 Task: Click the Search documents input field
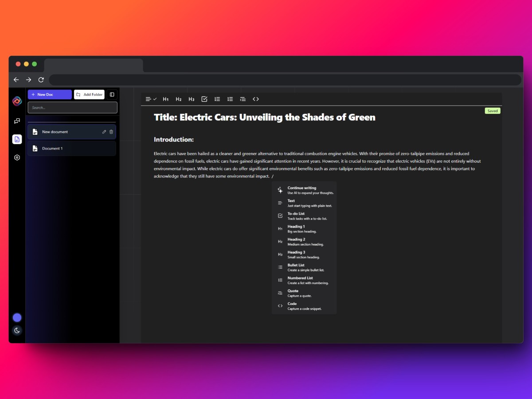tap(73, 107)
